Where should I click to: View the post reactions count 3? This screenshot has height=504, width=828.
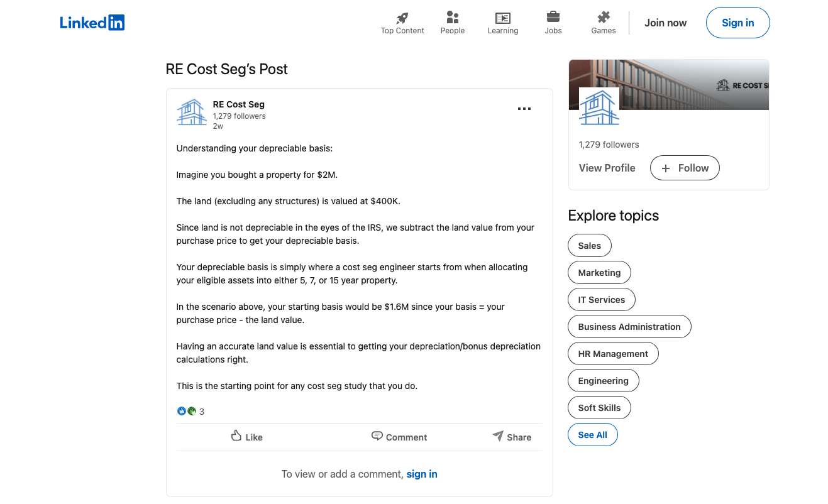click(x=190, y=412)
